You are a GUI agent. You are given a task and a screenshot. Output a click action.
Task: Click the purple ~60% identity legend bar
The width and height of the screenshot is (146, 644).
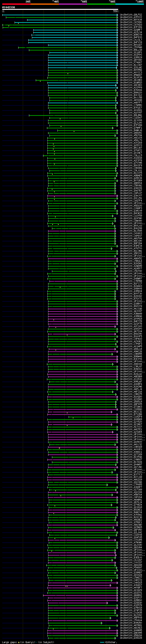73,4
